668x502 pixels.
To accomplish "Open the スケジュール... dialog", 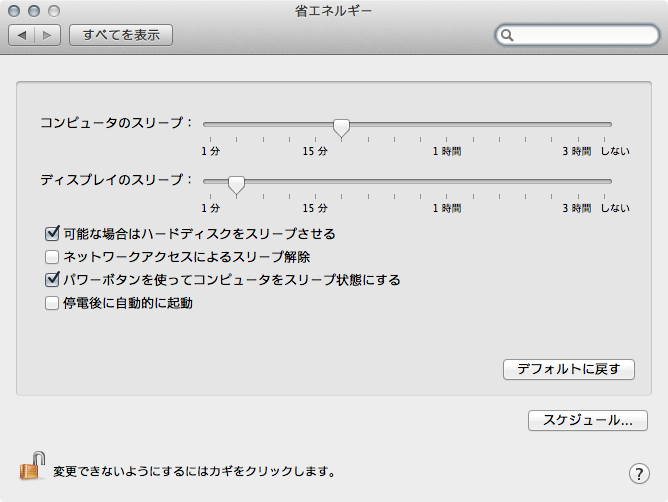I will 588,420.
